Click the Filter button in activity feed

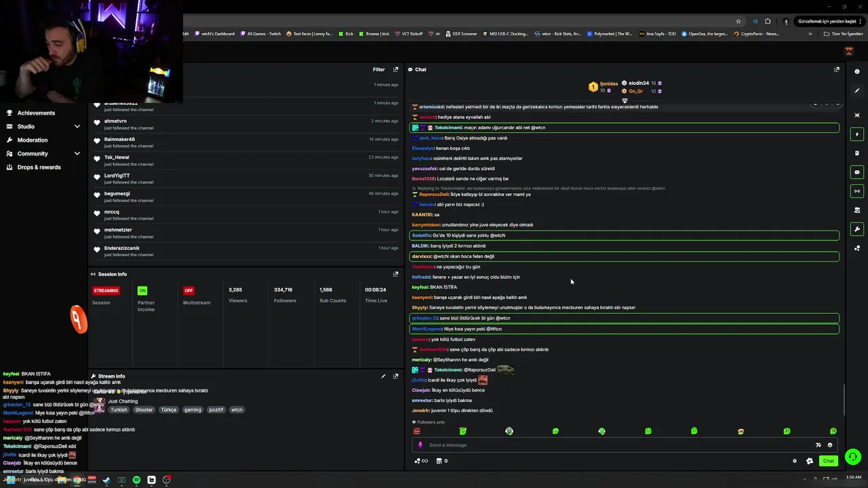378,69
